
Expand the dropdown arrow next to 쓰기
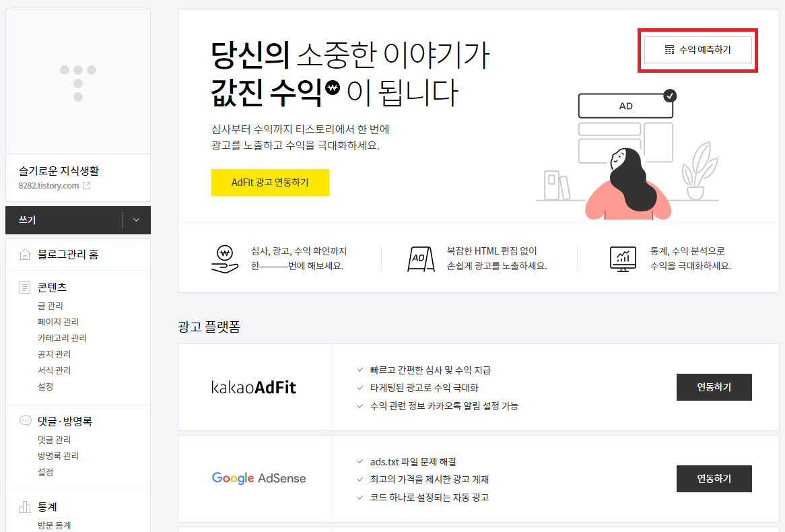[136, 220]
